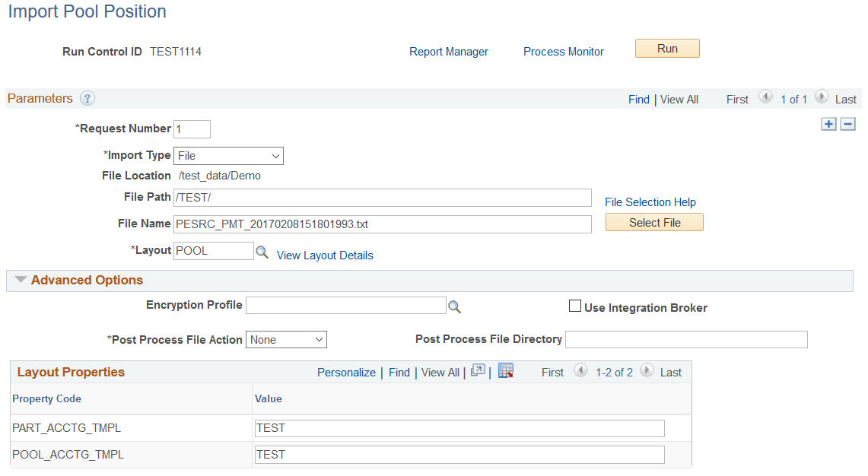Click the Parameters help question mark
This screenshot has width=868, height=476.
tap(87, 97)
